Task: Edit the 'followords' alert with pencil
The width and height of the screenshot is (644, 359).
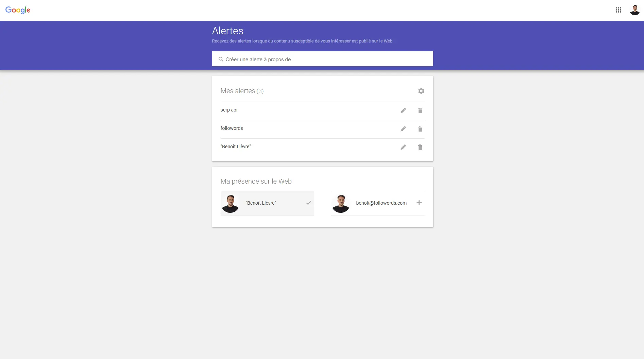Action: (403, 129)
